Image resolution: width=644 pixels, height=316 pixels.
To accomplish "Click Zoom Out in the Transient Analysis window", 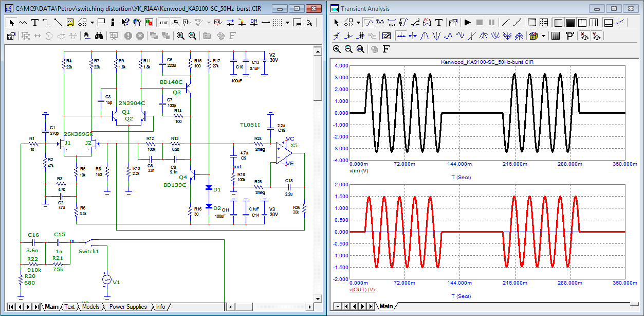I will [348, 49].
